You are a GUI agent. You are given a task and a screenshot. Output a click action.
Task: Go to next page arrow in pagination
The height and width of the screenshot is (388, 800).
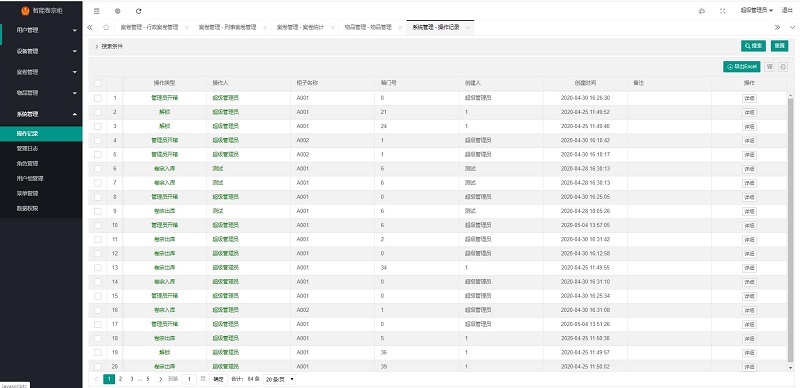point(161,379)
